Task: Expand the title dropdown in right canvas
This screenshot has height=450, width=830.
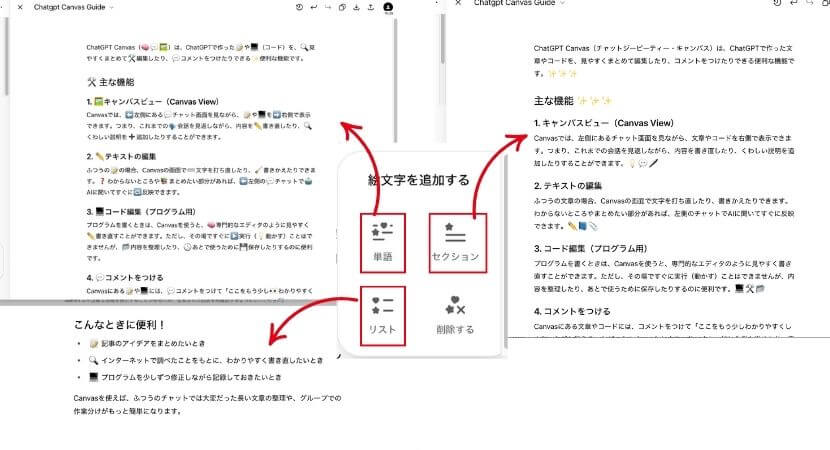Action: [562, 3]
